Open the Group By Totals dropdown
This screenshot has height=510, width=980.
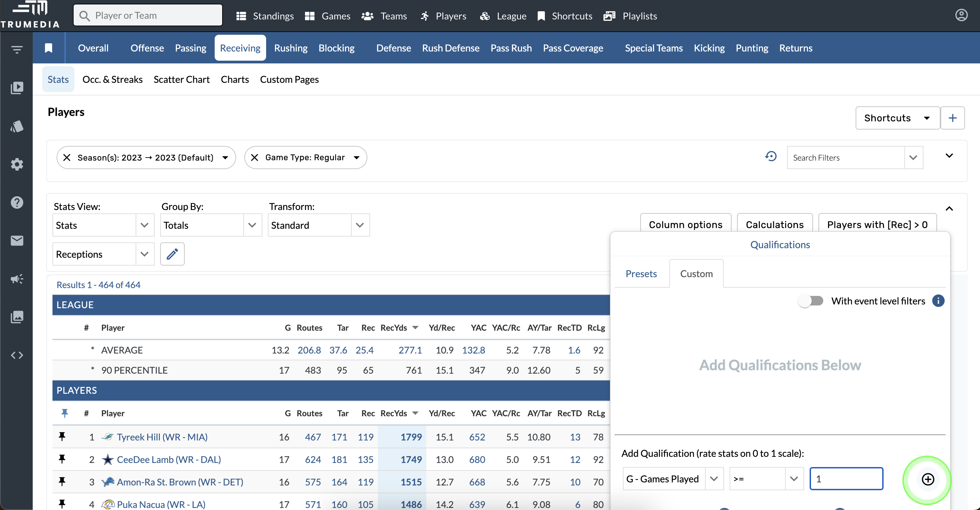coord(211,225)
